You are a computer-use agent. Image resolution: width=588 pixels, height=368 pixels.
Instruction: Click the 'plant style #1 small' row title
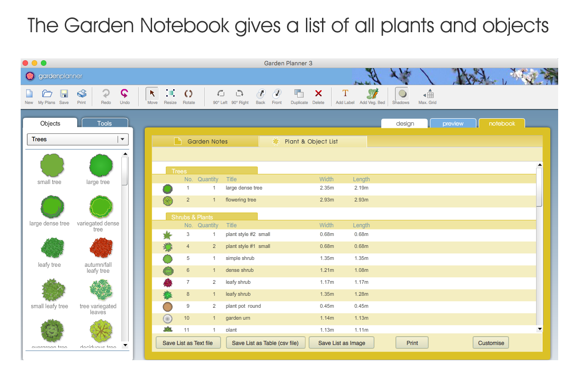248,247
